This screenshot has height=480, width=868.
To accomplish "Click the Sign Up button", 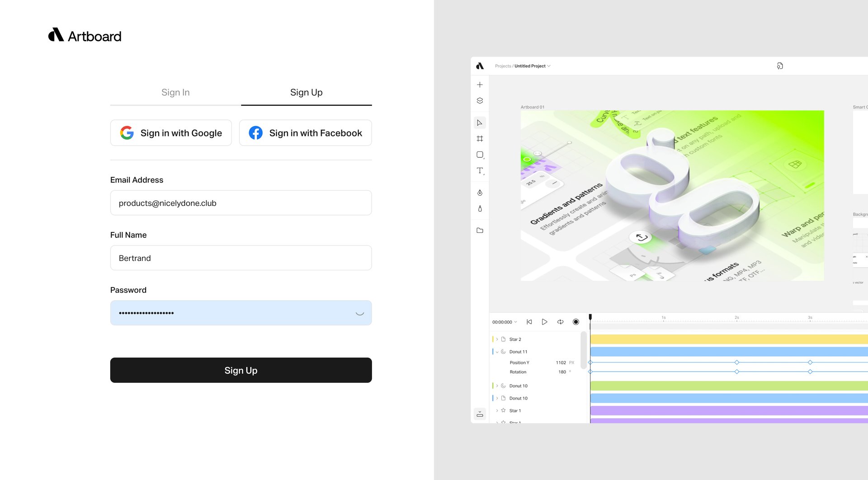I will (241, 370).
